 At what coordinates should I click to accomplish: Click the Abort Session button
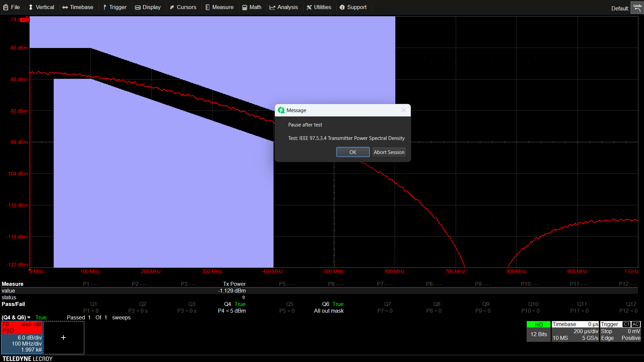389,152
